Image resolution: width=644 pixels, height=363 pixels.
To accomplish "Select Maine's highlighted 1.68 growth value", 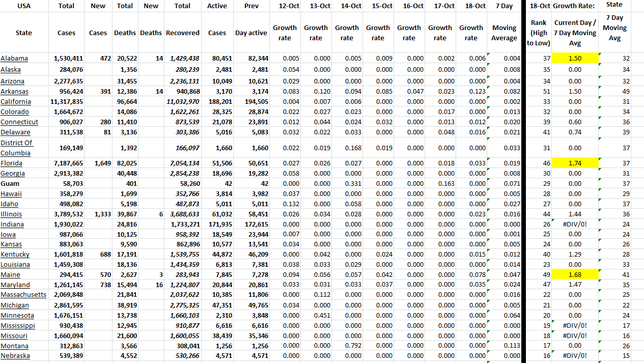I will (x=575, y=274).
